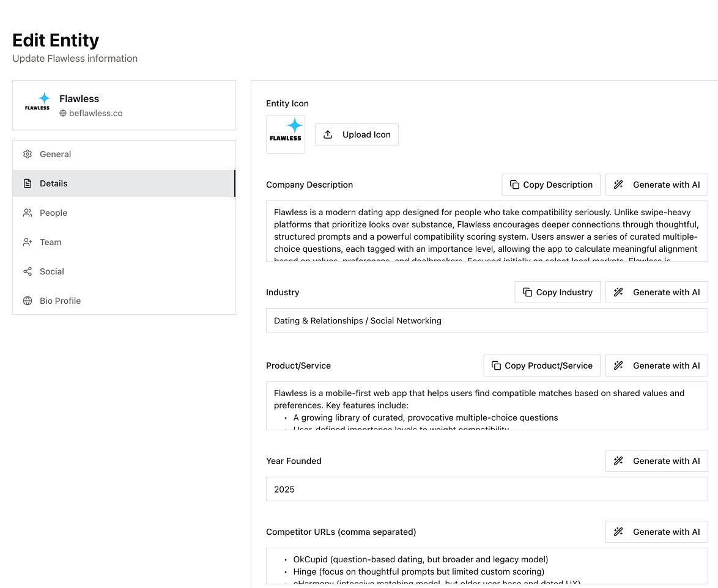Viewport: 718px width, 588px height.
Task: Click into the Industry input field
Action: [487, 320]
